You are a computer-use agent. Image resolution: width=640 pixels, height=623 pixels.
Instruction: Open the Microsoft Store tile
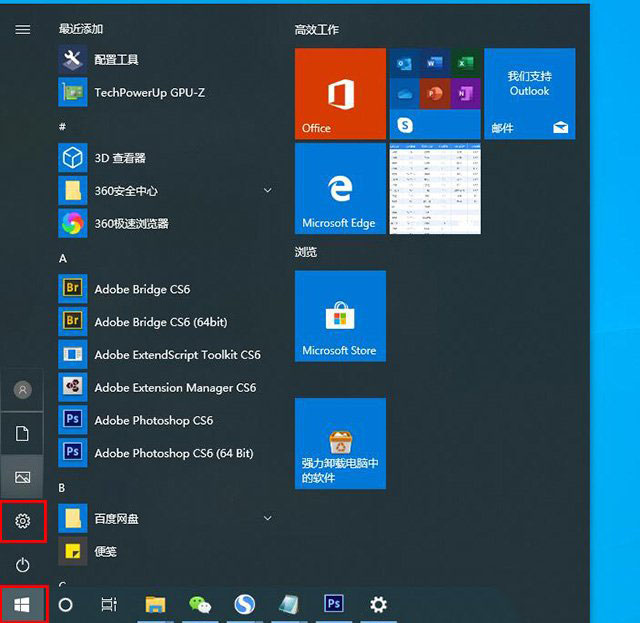coord(340,316)
